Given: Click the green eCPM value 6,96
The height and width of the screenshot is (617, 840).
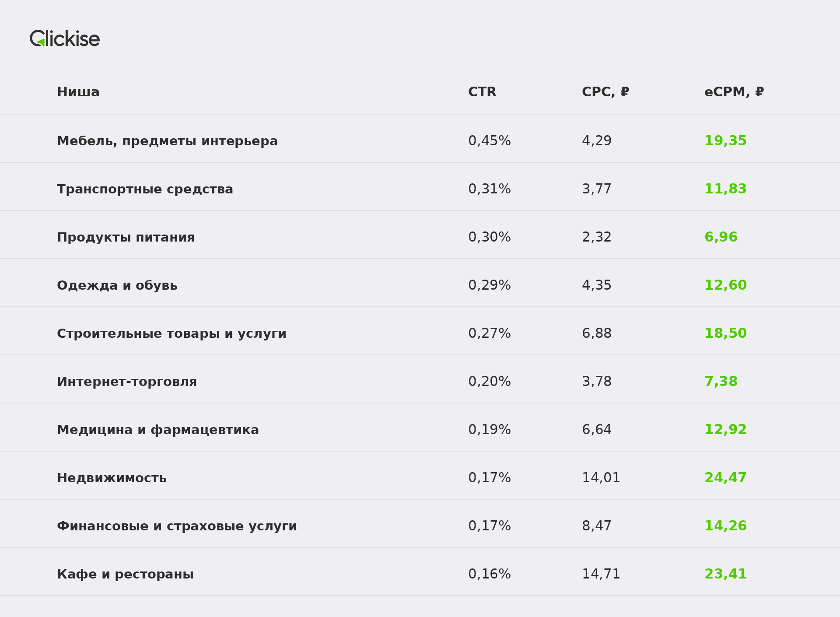Looking at the screenshot, I should [x=721, y=237].
